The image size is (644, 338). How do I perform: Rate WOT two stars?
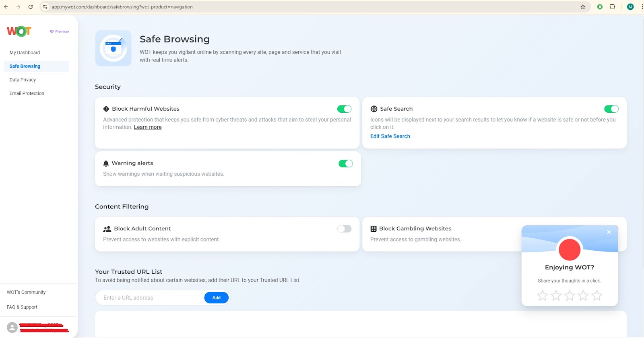[x=556, y=296]
